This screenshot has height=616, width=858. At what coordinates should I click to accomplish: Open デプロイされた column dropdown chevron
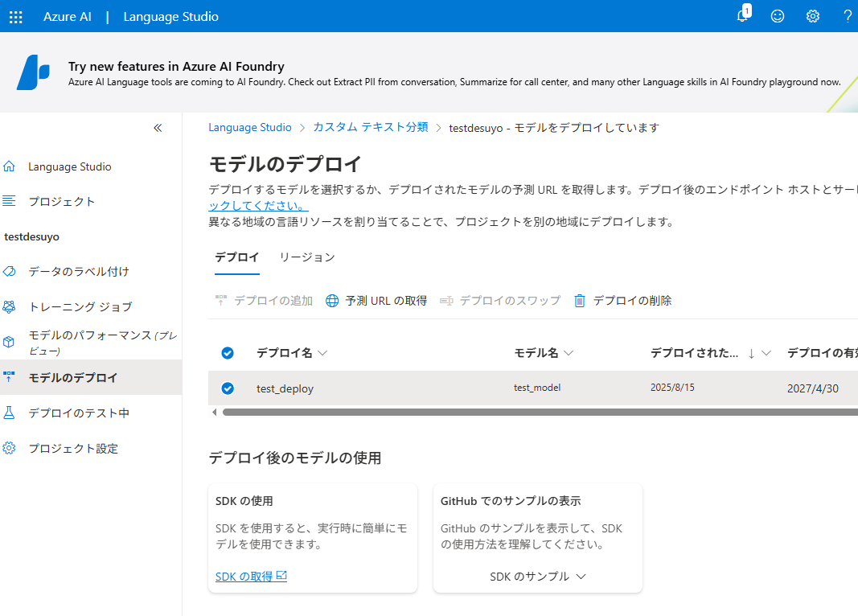[x=766, y=353]
